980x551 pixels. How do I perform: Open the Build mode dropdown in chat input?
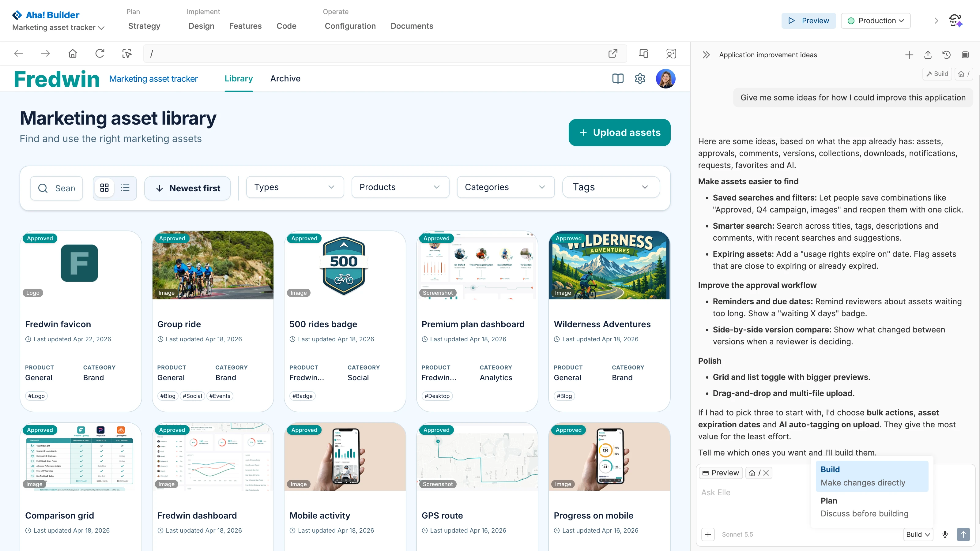(918, 534)
